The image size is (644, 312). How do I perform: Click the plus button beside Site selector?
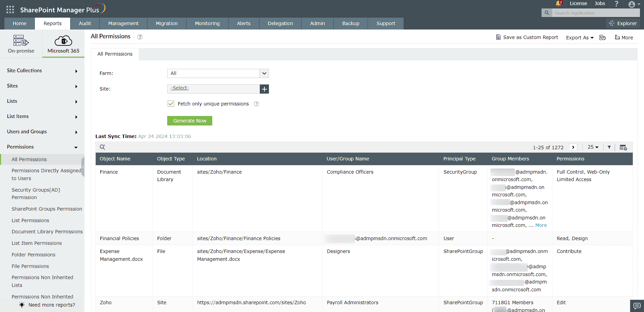(x=264, y=89)
